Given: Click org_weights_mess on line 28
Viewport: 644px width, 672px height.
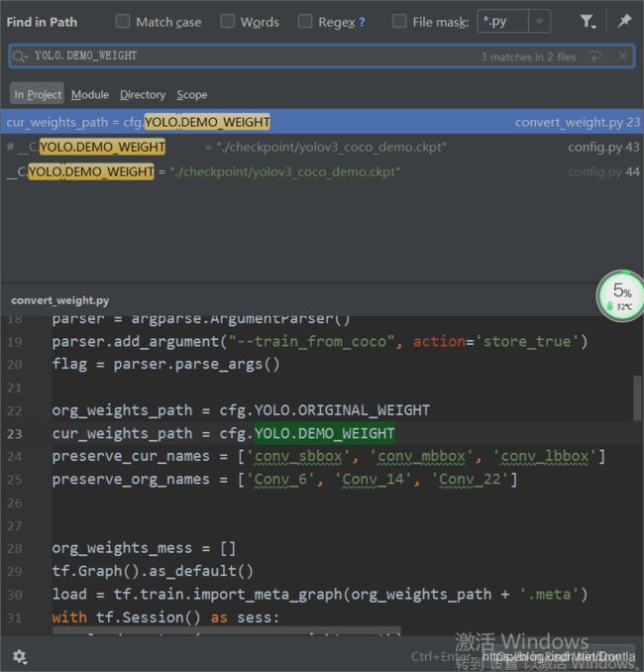Looking at the screenshot, I should click(x=122, y=548).
